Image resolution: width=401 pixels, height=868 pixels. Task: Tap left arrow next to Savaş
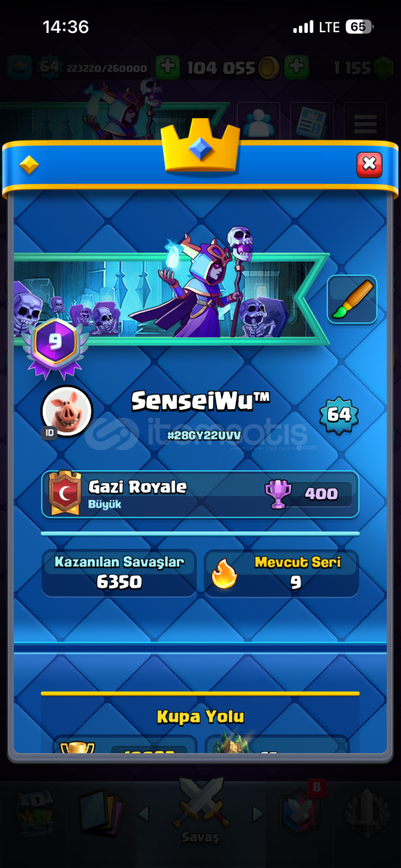[143, 813]
